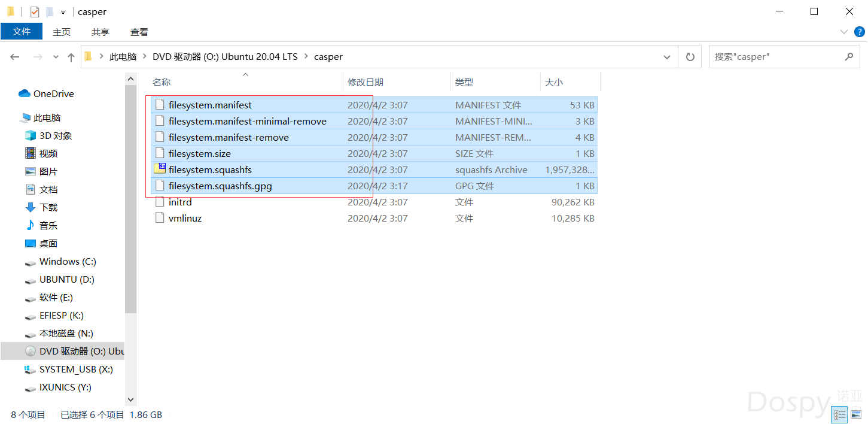Open the 本地磁盘 (N:) drive
The height and width of the screenshot is (424, 868).
(x=66, y=333)
